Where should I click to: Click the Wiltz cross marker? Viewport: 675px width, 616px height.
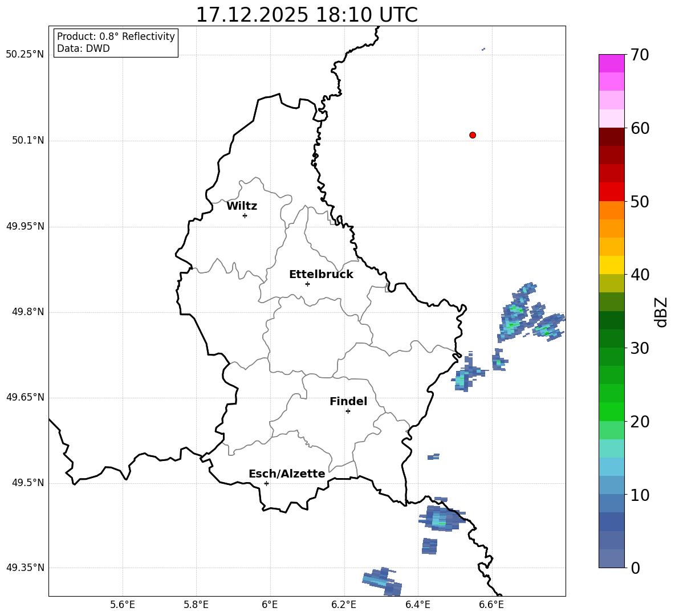(245, 215)
